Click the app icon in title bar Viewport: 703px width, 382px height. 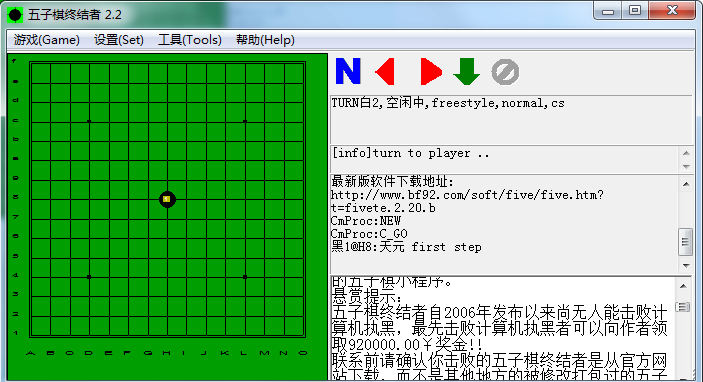point(15,15)
